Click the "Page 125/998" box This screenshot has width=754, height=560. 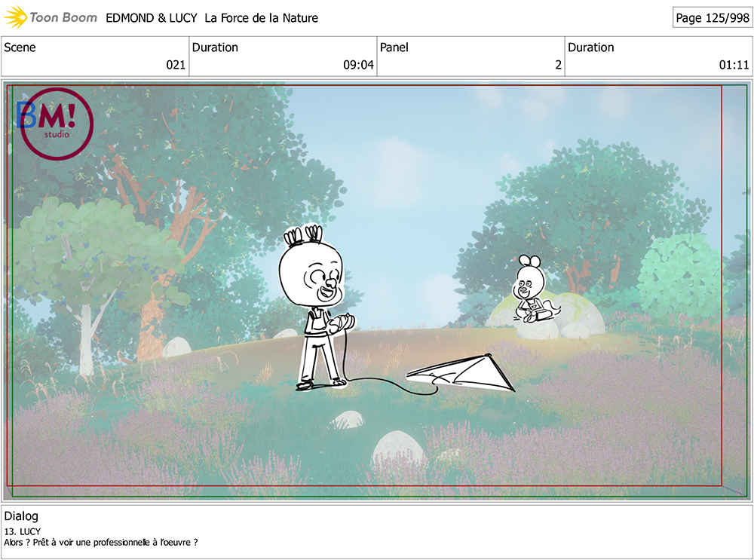tap(713, 18)
